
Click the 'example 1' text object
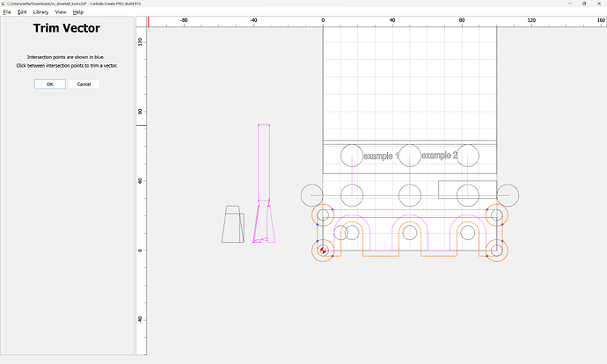click(x=381, y=156)
